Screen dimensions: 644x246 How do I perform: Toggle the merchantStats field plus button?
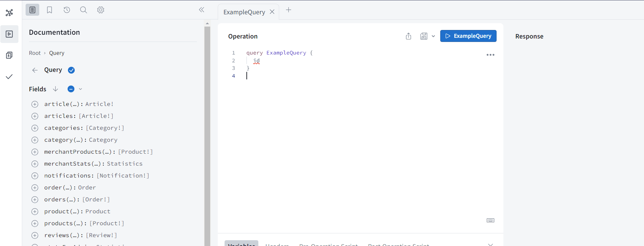point(35,164)
